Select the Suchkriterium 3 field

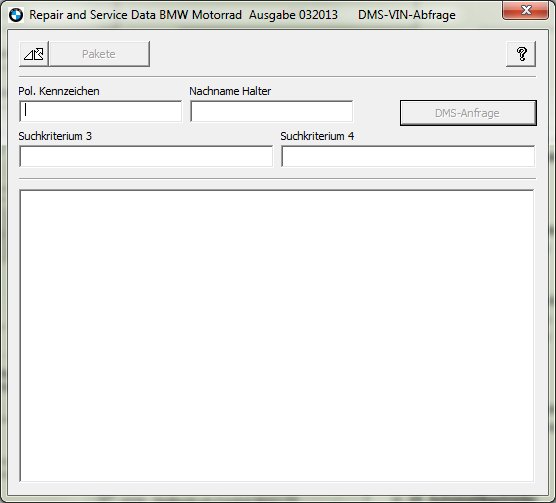(x=146, y=156)
